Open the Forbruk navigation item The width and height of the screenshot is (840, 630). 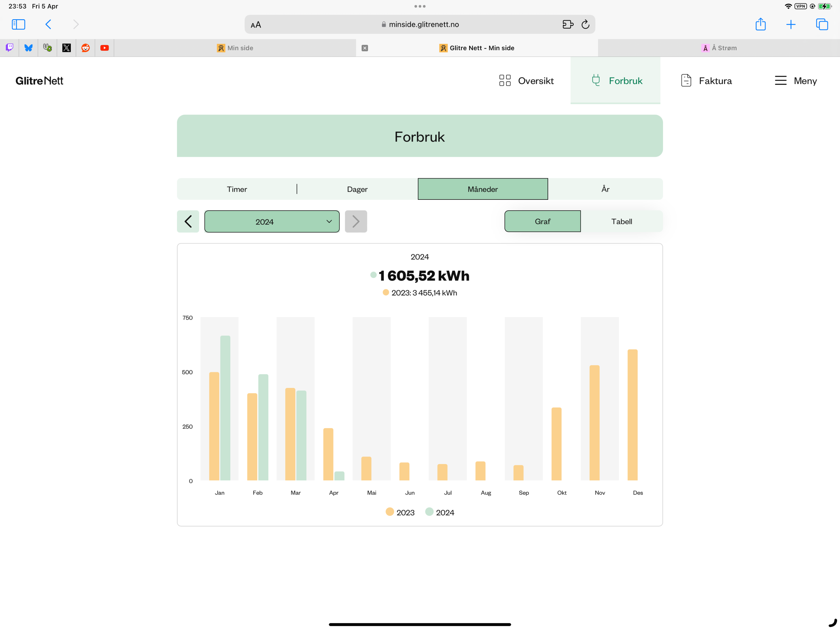point(615,80)
